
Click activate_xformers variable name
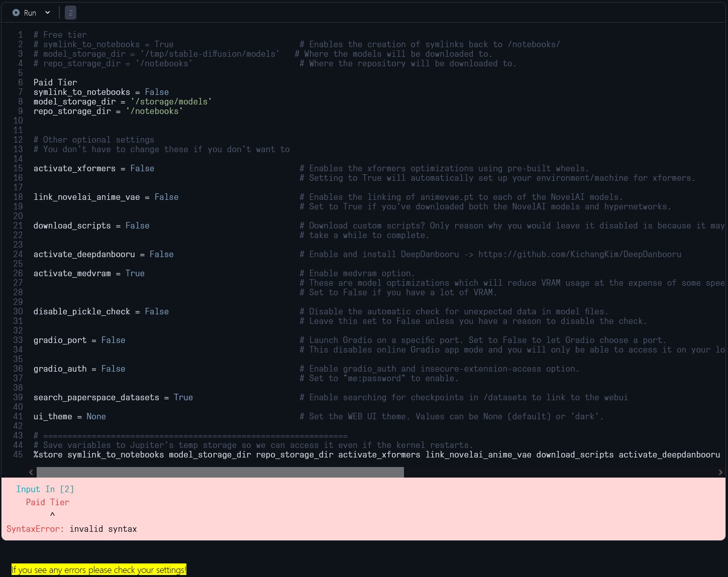[x=74, y=168]
